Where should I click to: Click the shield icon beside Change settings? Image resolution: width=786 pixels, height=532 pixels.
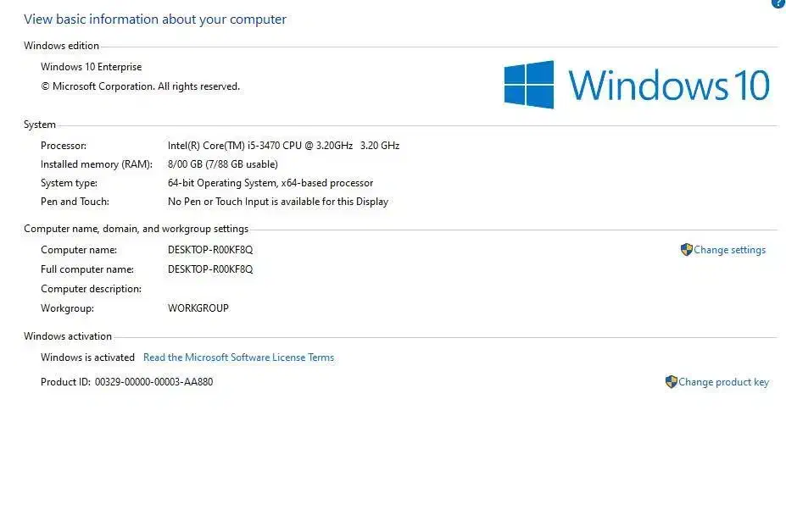pos(686,249)
